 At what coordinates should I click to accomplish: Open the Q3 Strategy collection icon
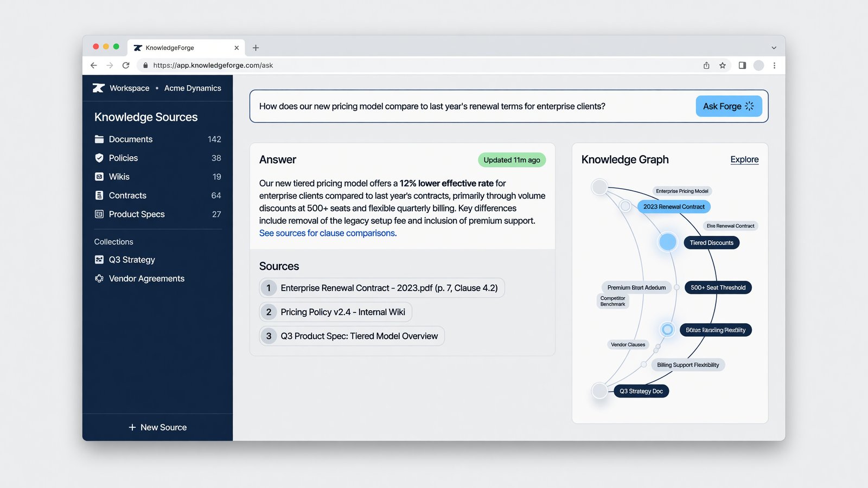coord(99,260)
